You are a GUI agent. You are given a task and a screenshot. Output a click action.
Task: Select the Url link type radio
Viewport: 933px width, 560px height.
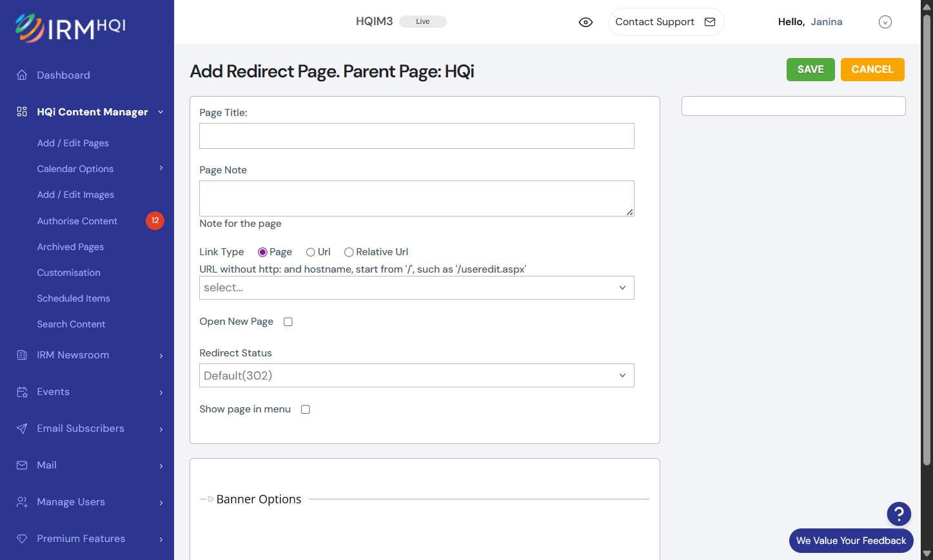point(311,252)
